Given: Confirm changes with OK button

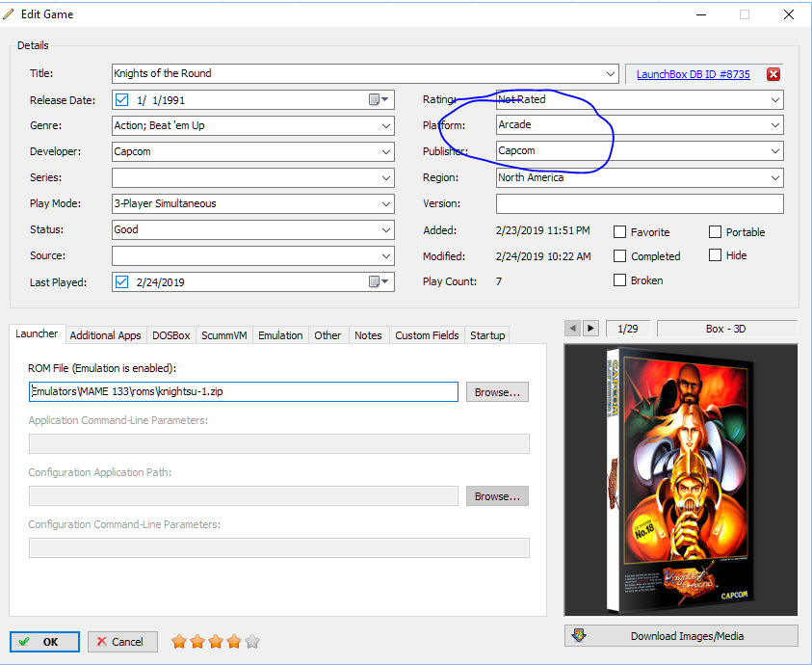Looking at the screenshot, I should click(x=44, y=642).
